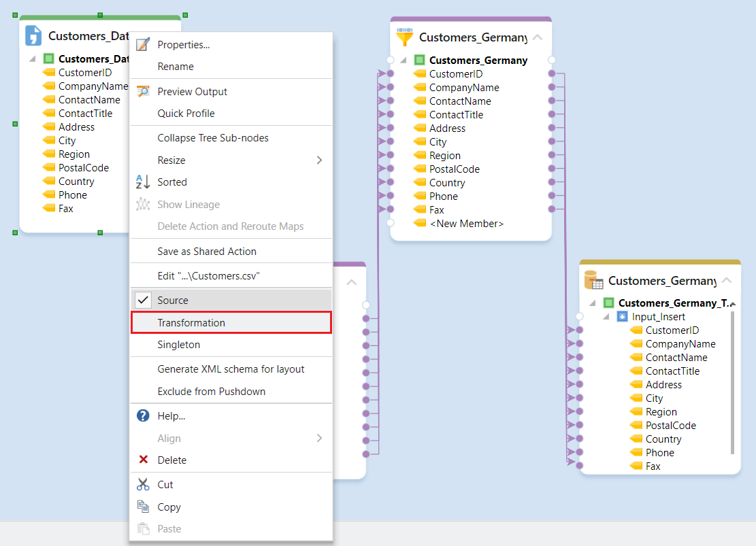Select Save as Shared Action
Viewport: 756px width, 546px height.
(x=207, y=252)
